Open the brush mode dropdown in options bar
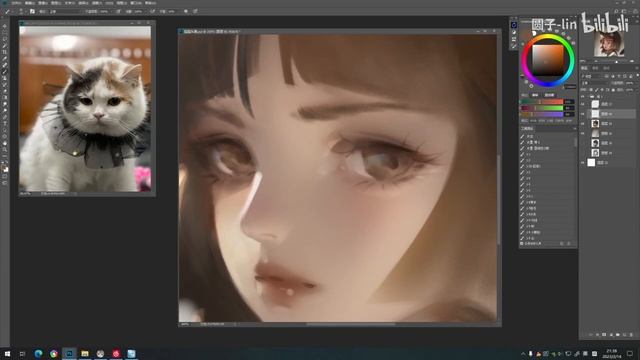Screen dimensions: 640x360 [x=65, y=11]
